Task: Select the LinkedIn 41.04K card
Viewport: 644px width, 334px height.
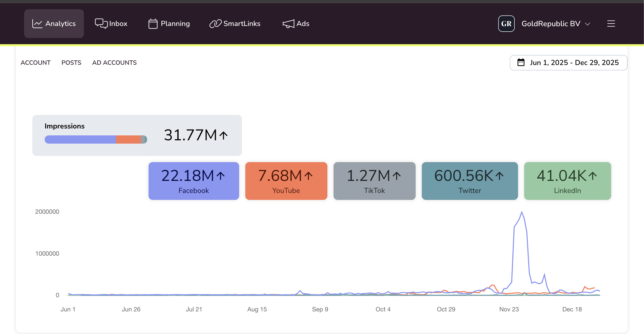Action: [x=568, y=181]
